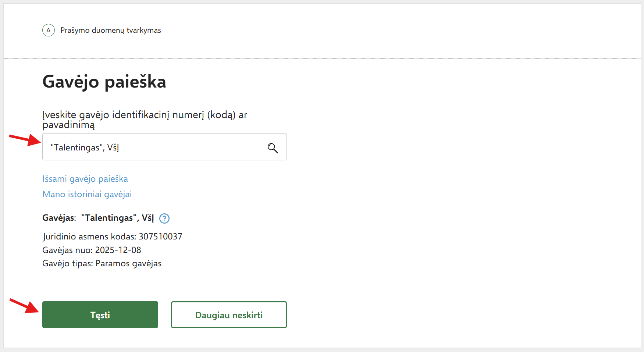
Task: Click the dashed separator line below header
Action: (322, 58)
